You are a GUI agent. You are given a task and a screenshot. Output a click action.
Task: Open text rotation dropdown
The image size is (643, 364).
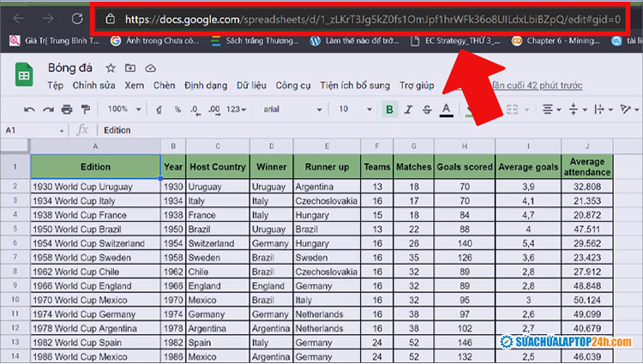(x=629, y=110)
